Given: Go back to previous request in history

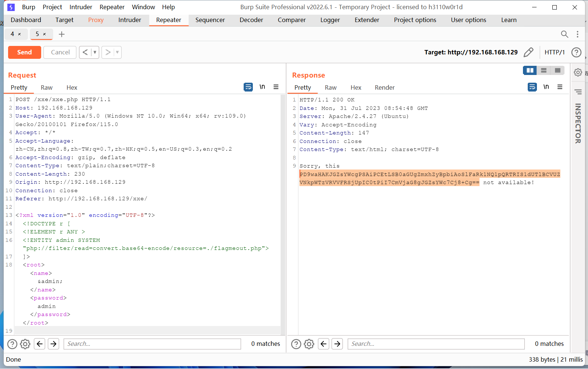Looking at the screenshot, I should 85,52.
